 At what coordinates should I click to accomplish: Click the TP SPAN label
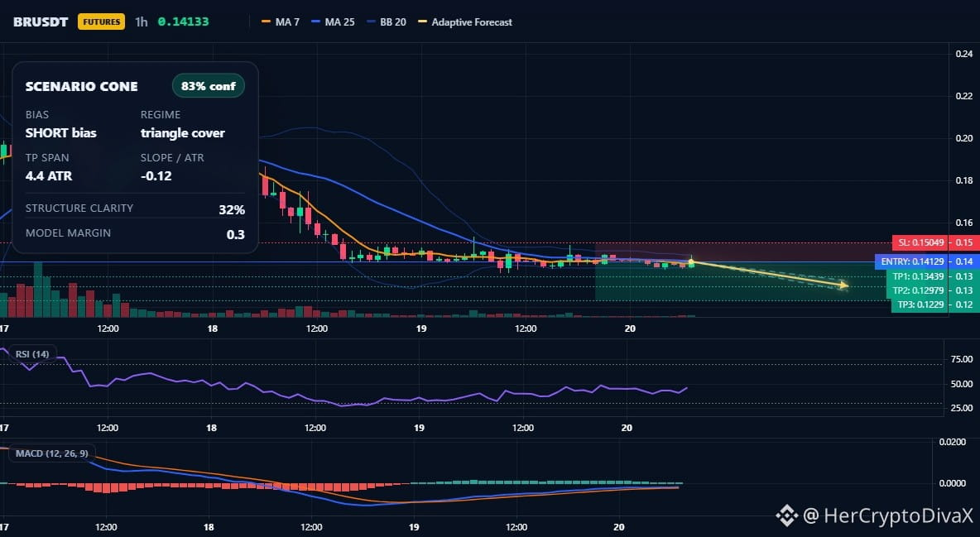pyautogui.click(x=47, y=157)
